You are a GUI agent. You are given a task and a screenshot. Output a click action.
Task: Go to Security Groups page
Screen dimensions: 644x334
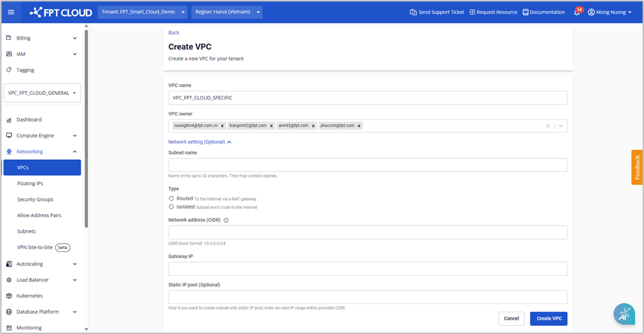coord(35,199)
